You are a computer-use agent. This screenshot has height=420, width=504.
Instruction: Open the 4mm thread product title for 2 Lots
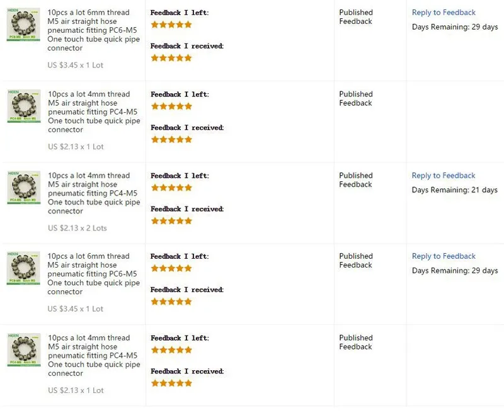tap(94, 193)
